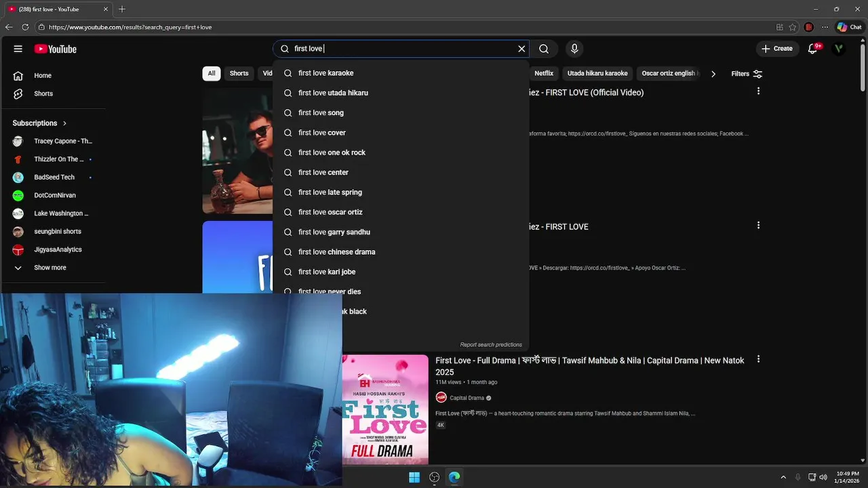
Task: Advance filter chips with right arrow
Action: 713,74
